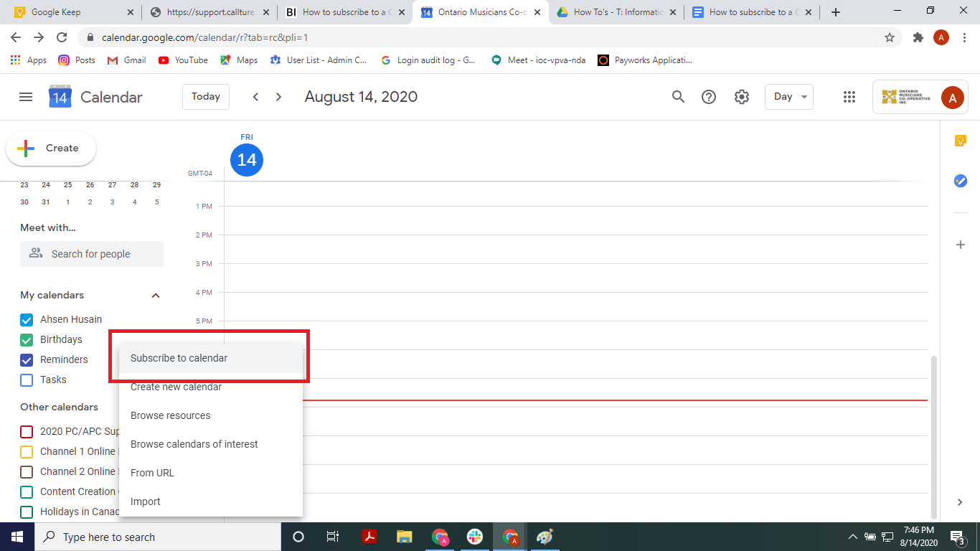Click the calendar grid vertical scrollbar
The height and width of the screenshot is (551, 980).
(933, 437)
